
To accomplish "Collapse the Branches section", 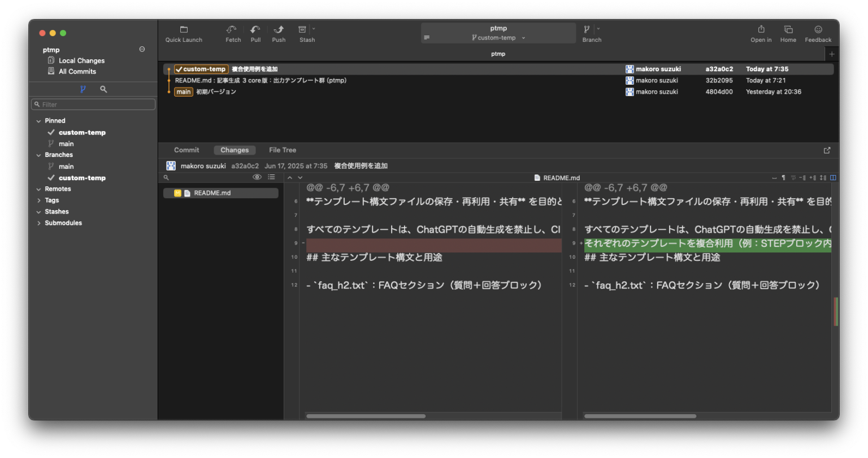I will [38, 155].
